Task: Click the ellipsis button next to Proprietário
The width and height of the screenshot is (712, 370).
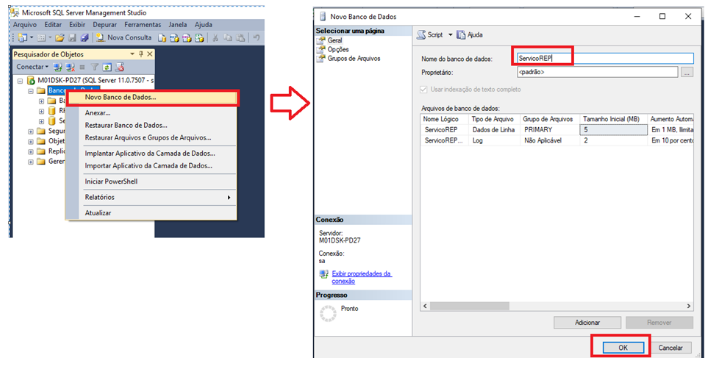Action: point(687,72)
